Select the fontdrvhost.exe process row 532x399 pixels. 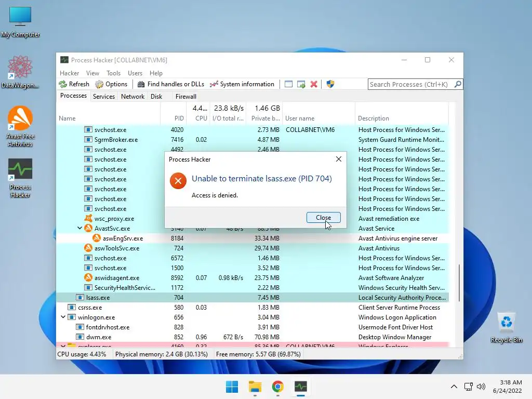click(252, 327)
